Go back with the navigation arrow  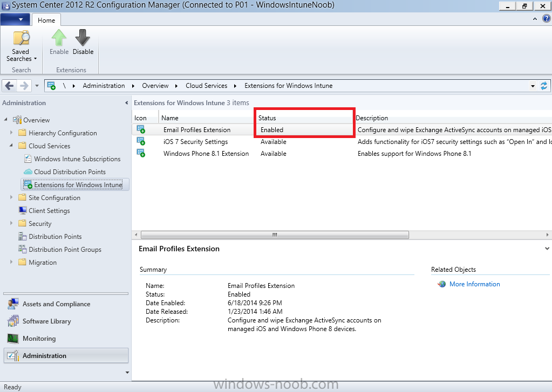tap(10, 86)
